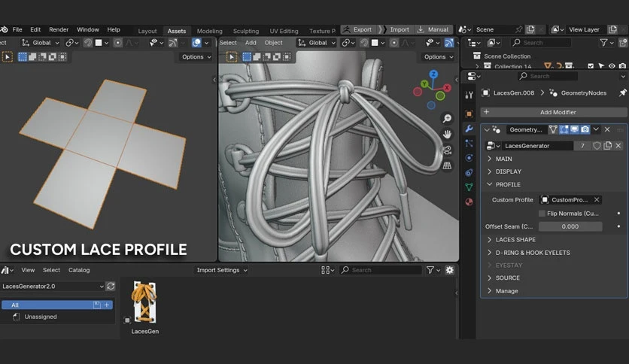The image size is (629, 364).
Task: Open the Blender logo menu
Action: click(x=4, y=29)
